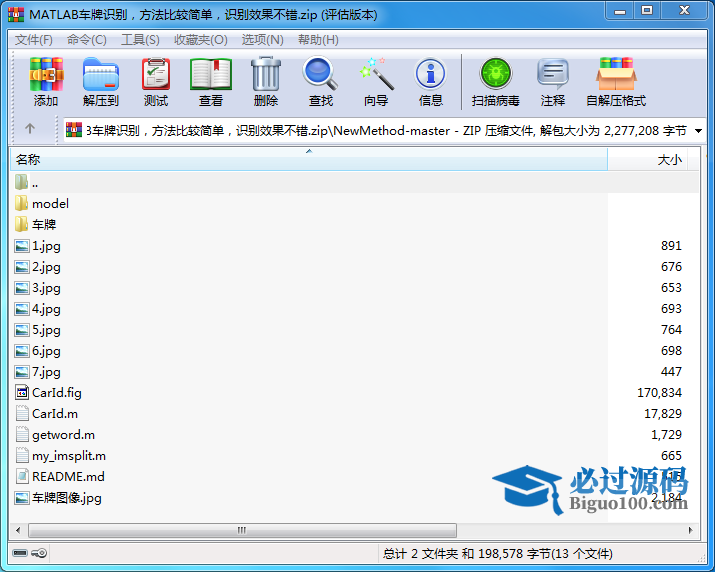Open the Options (选项) menu
Screen dimensions: 715x572
click(x=262, y=40)
